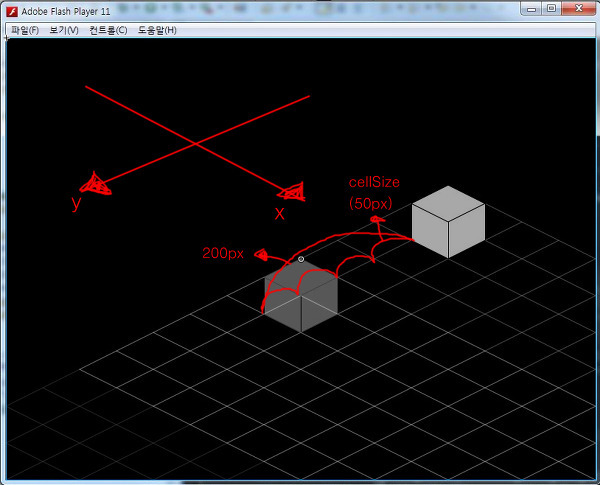
Task: Open the 컨트롤(C) menu
Action: [x=108, y=30]
